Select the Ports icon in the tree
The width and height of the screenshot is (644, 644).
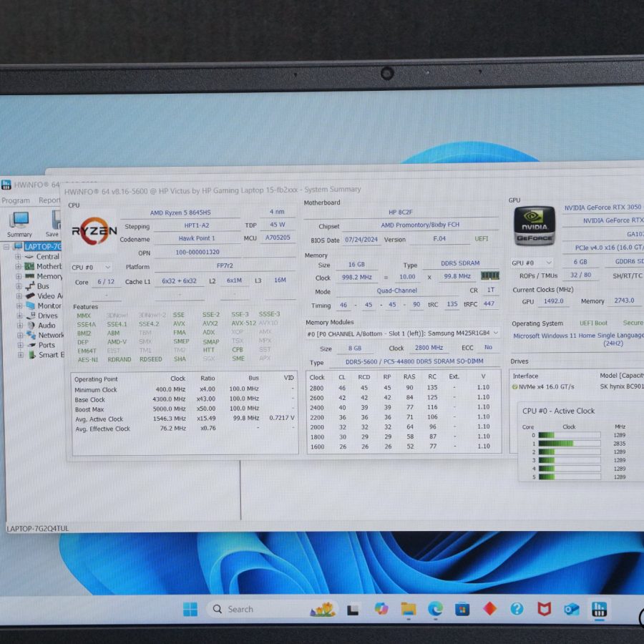click(x=31, y=345)
